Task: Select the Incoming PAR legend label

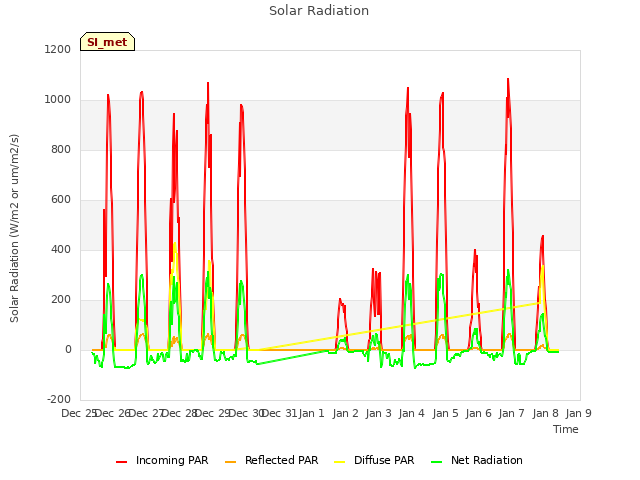Action: [172, 460]
